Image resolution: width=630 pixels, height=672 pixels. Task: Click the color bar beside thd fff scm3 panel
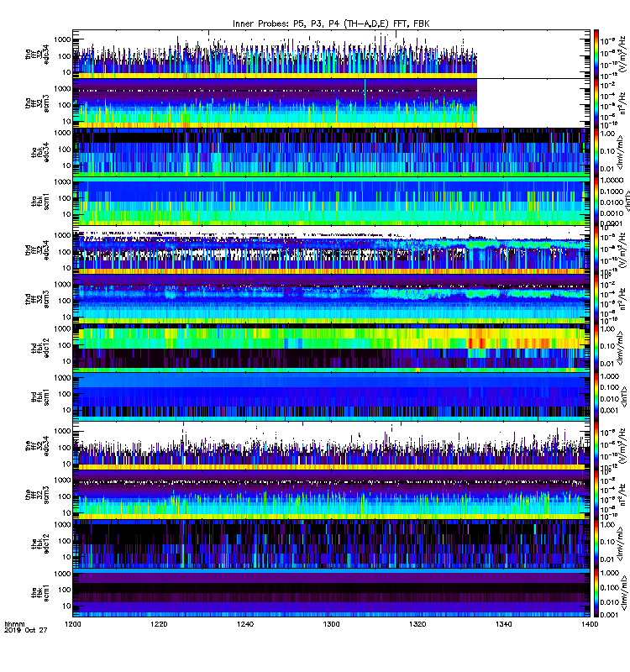tap(596, 299)
